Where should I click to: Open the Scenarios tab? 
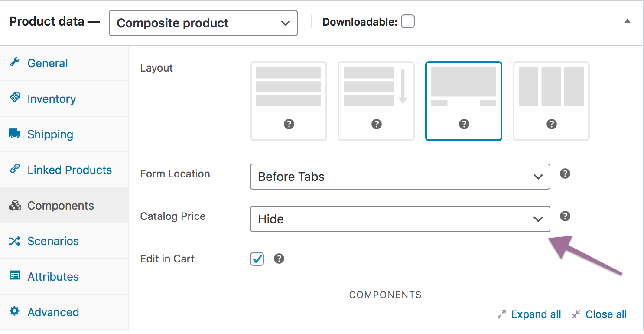[x=64, y=241]
